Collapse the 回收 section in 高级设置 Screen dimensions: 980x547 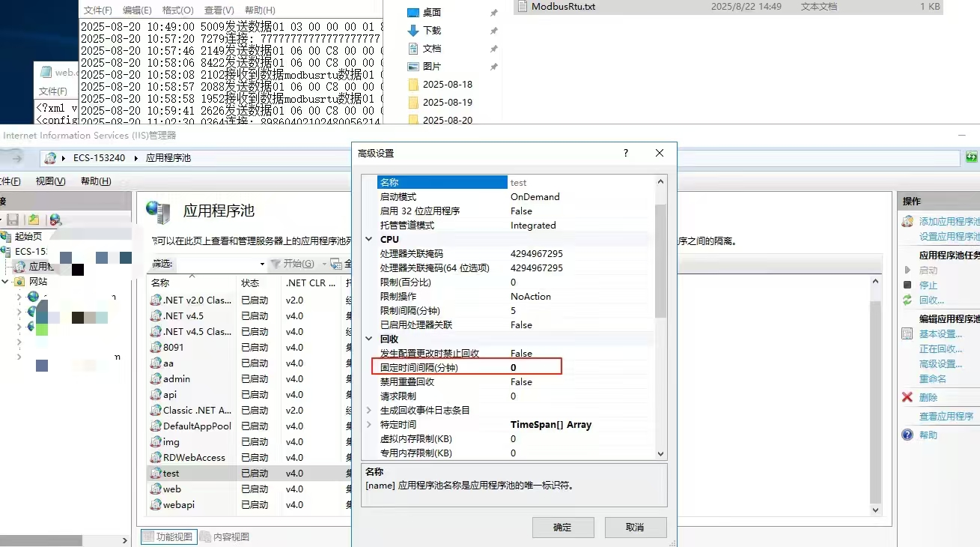pyautogui.click(x=368, y=339)
